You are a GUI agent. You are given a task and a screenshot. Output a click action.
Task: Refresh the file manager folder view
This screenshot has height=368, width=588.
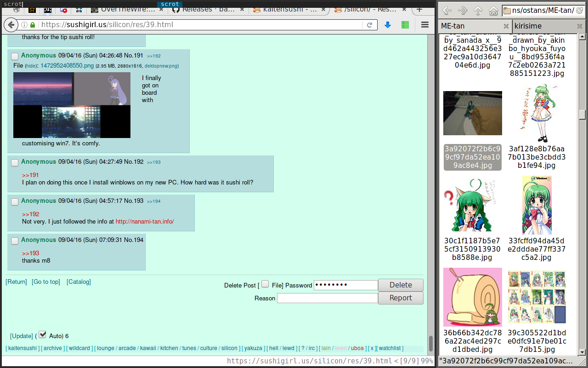click(x=579, y=10)
